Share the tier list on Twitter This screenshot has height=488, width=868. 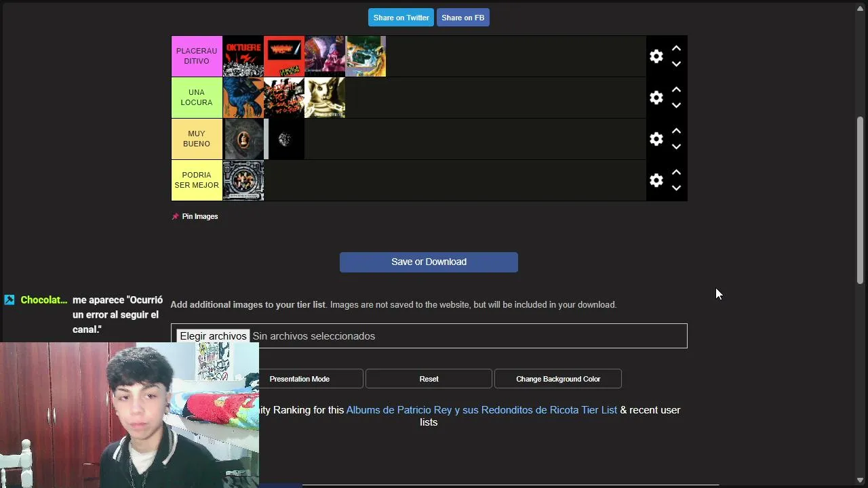pos(401,18)
